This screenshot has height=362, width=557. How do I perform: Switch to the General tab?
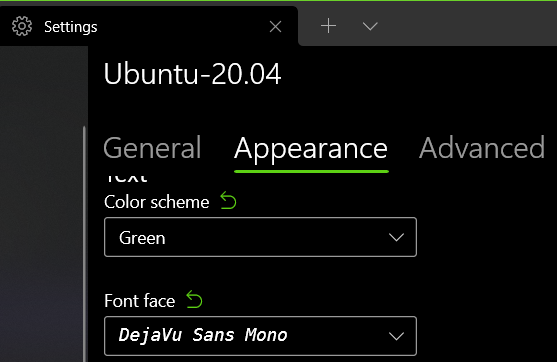(152, 148)
